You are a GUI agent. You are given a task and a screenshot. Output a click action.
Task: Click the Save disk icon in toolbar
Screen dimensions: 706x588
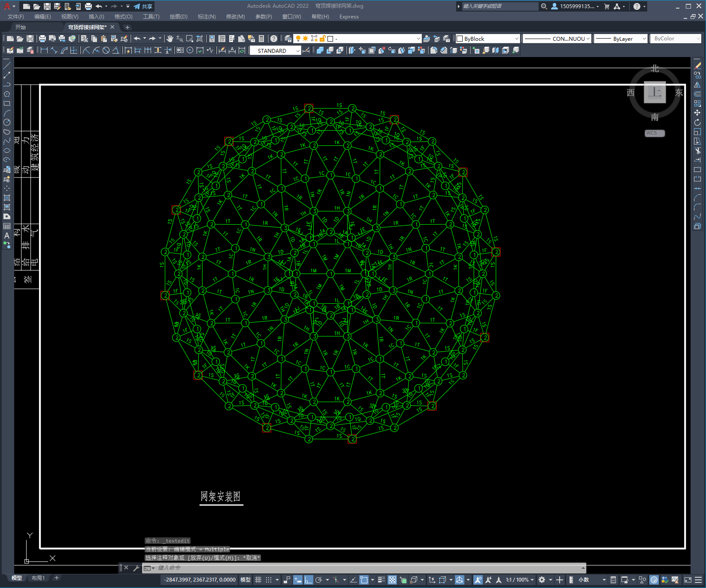(x=30, y=39)
